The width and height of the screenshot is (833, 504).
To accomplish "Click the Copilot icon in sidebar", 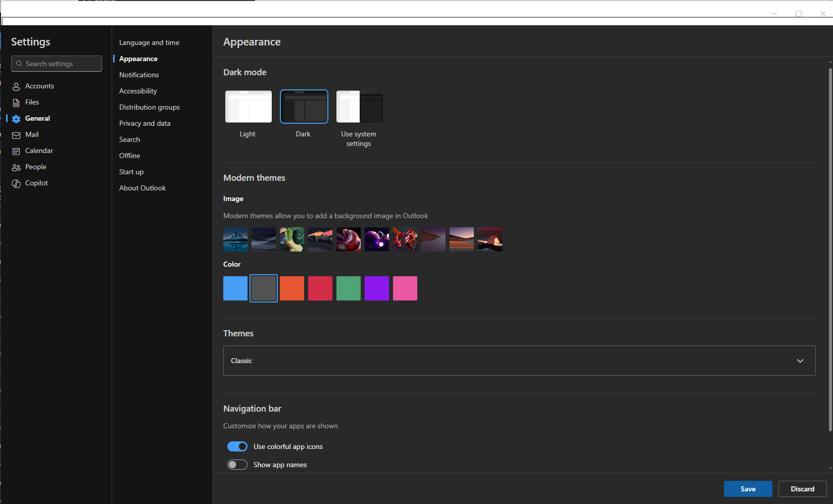I will tap(16, 183).
